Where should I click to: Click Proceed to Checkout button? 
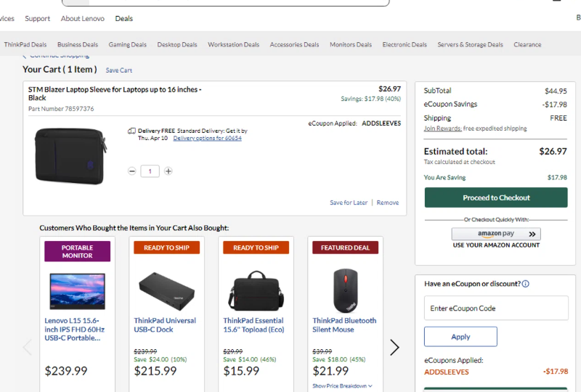496,197
